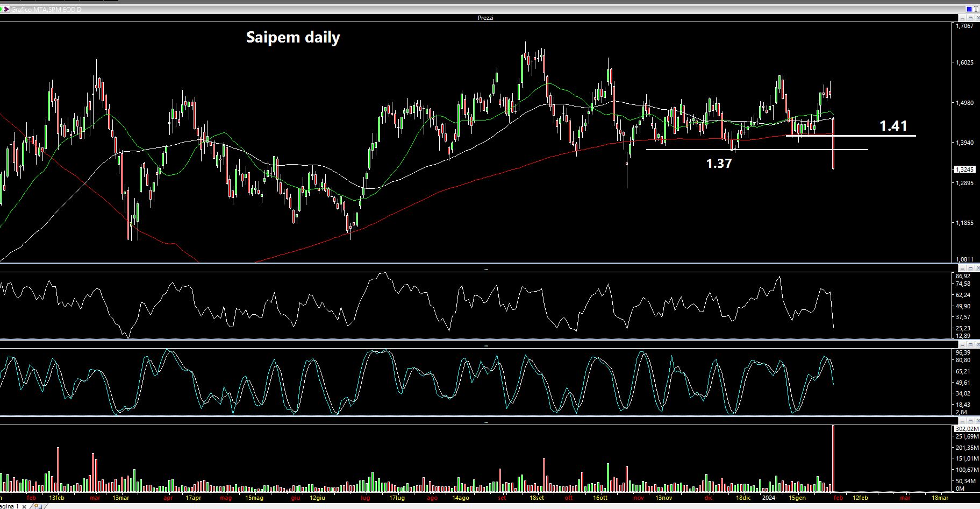Click the 14ago date axis label

click(461, 498)
